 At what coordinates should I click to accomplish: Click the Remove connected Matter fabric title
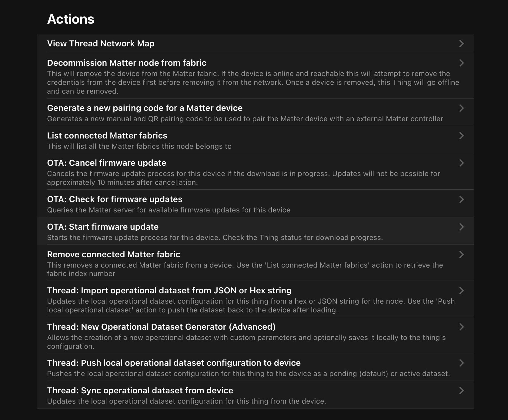point(113,255)
